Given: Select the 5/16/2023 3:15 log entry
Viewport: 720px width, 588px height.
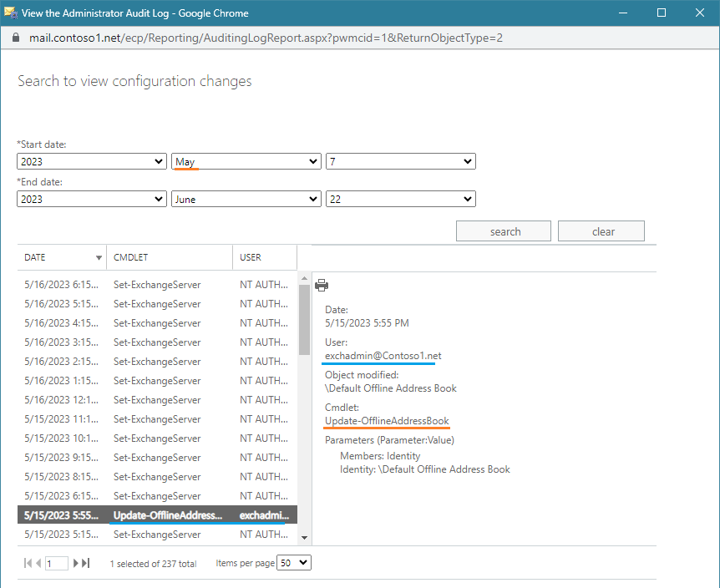Looking at the screenshot, I should click(157, 342).
